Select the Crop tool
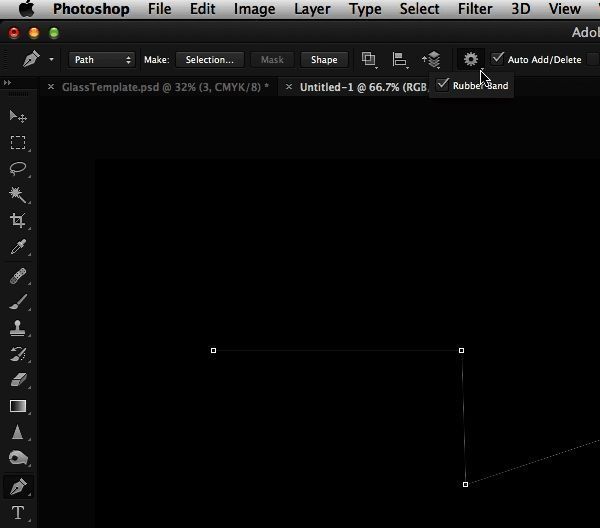The height and width of the screenshot is (528, 600). tap(18, 221)
